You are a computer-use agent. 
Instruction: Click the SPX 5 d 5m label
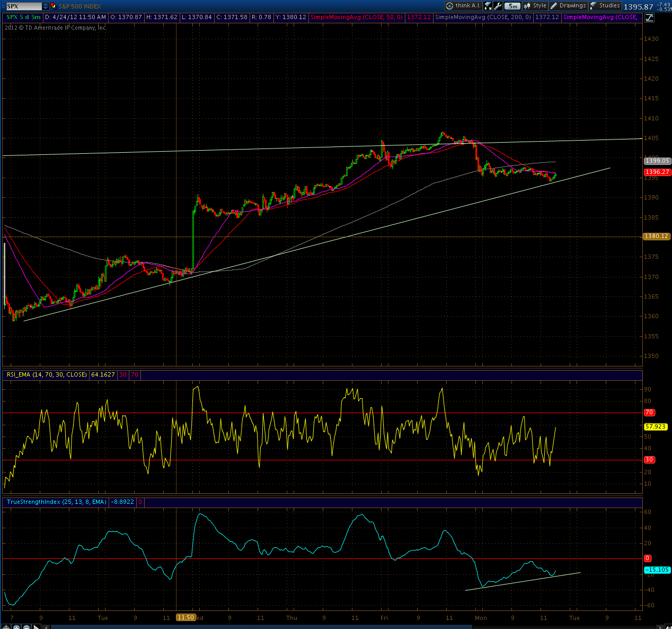coord(23,17)
